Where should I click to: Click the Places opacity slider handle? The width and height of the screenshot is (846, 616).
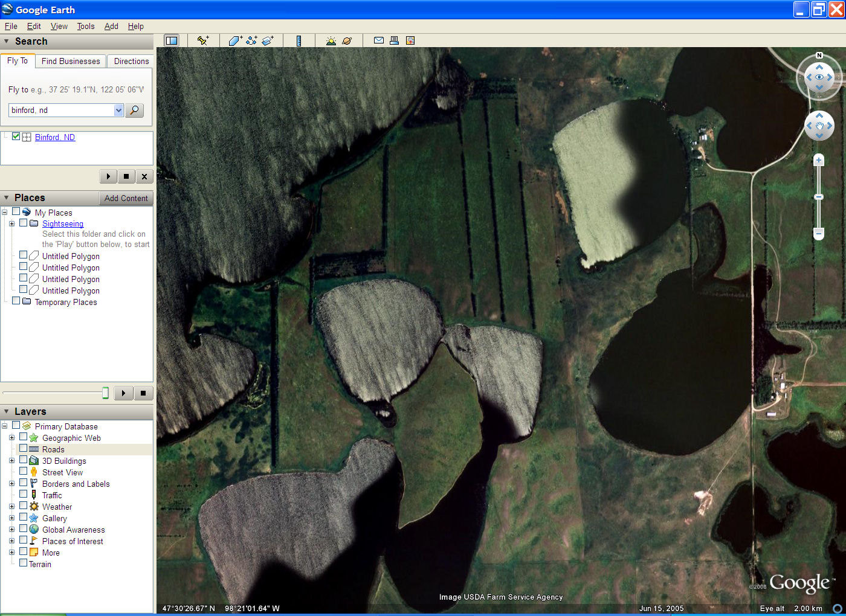pyautogui.click(x=106, y=393)
